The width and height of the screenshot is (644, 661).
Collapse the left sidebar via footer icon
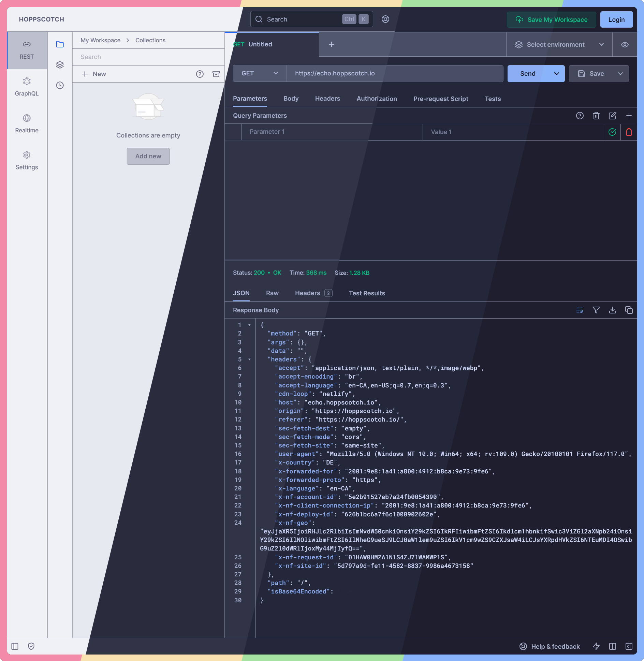point(15,646)
